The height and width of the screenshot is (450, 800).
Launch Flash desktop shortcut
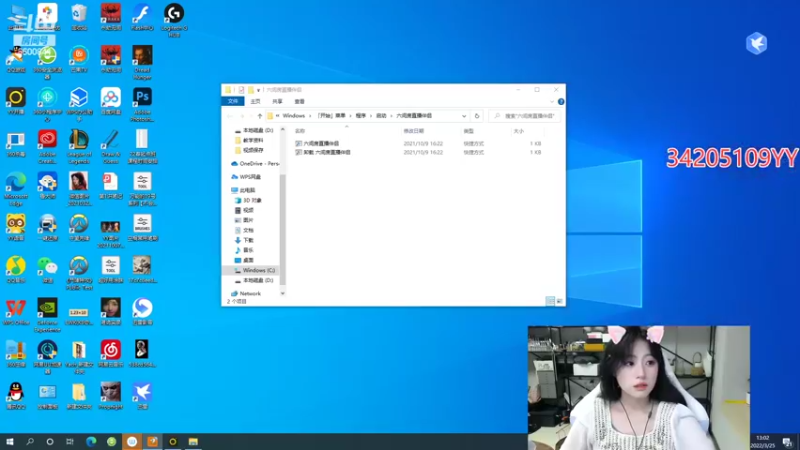coord(142,17)
